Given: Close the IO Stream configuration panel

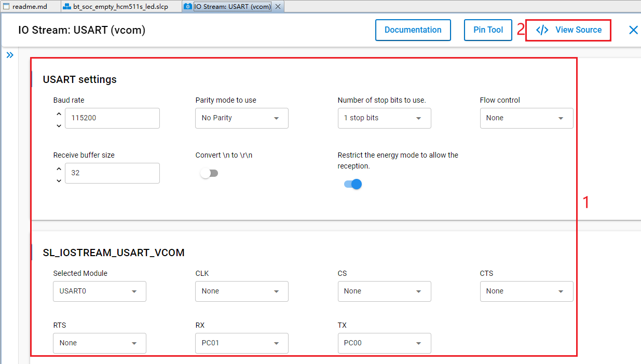Looking at the screenshot, I should pyautogui.click(x=633, y=30).
